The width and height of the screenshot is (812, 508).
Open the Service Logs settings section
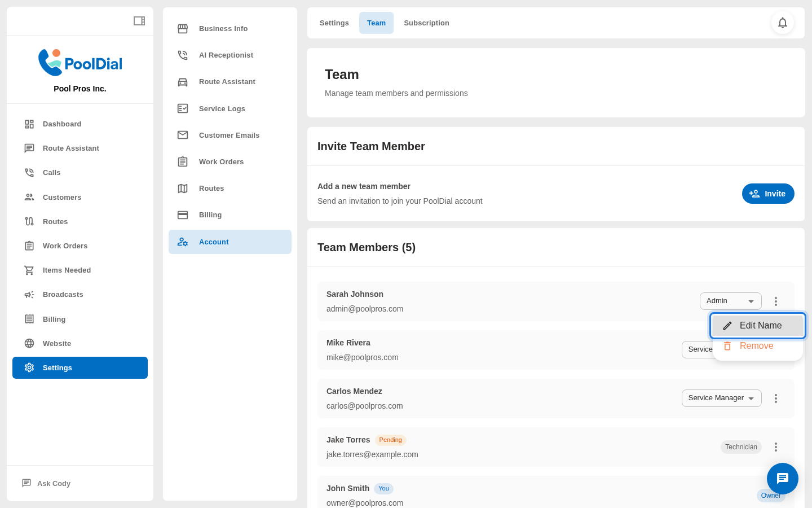point(222,109)
